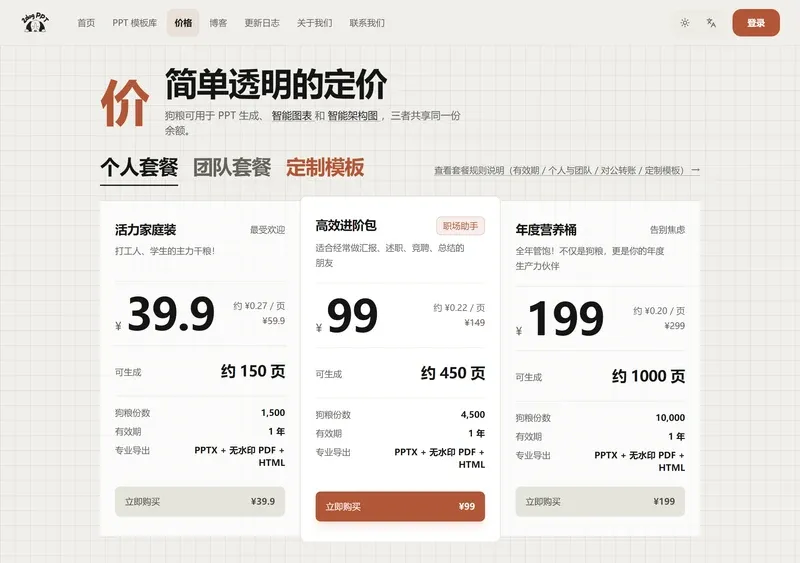Click 约 1000 页 text

(x=648, y=377)
